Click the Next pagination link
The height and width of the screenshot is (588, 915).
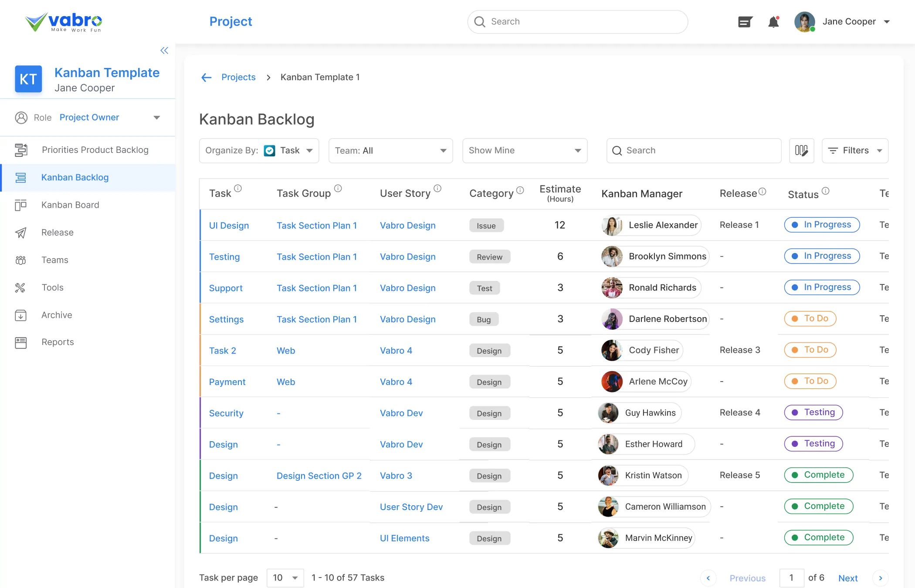847,578
